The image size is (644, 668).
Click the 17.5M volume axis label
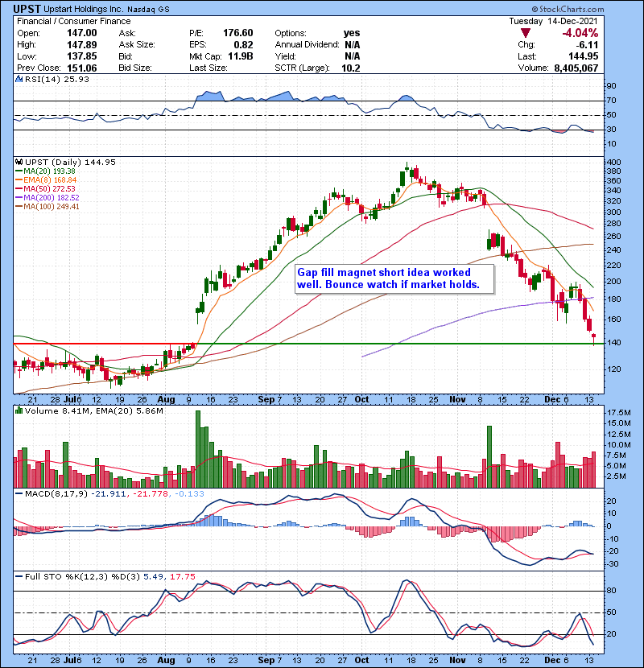coord(619,413)
